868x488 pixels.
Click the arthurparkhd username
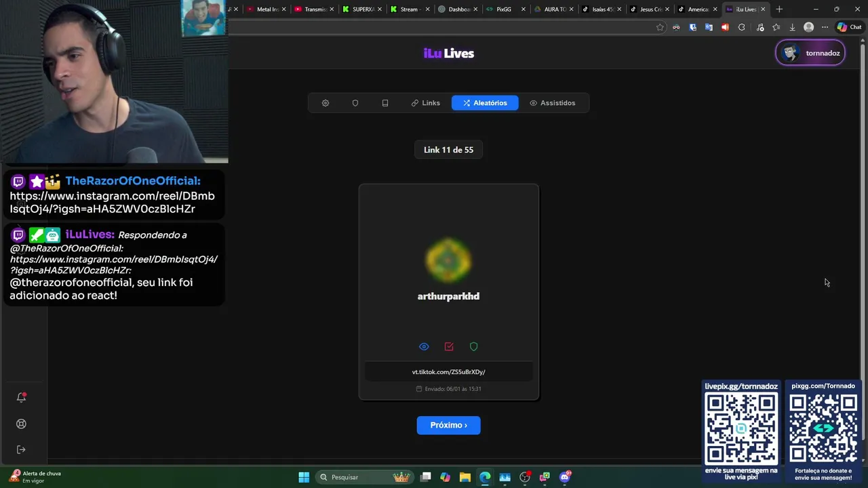pos(448,296)
